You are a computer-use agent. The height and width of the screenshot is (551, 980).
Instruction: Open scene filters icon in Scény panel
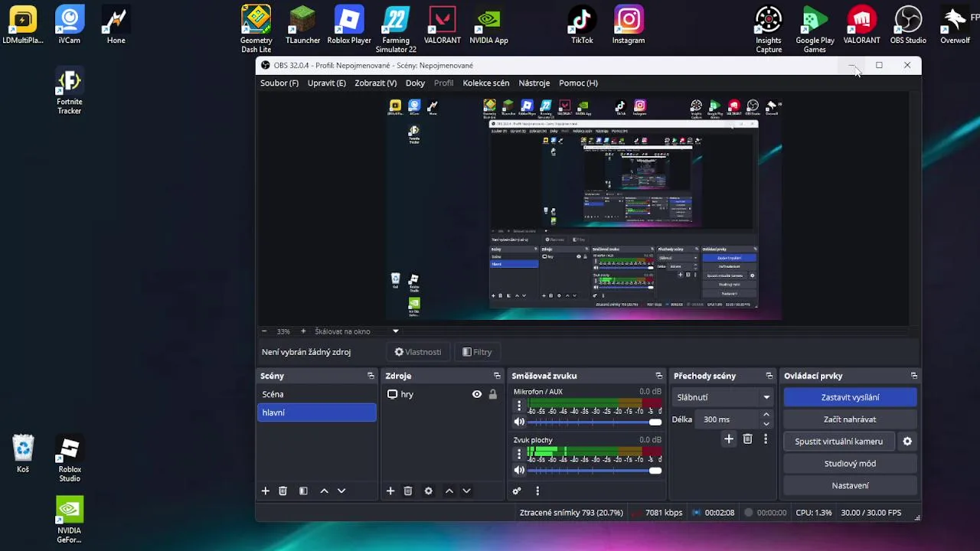[303, 491]
